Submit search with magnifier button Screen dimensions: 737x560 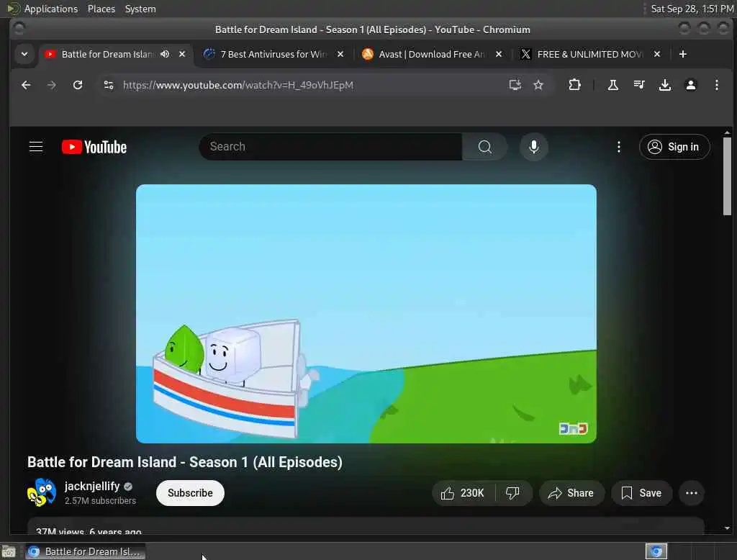[x=484, y=147]
